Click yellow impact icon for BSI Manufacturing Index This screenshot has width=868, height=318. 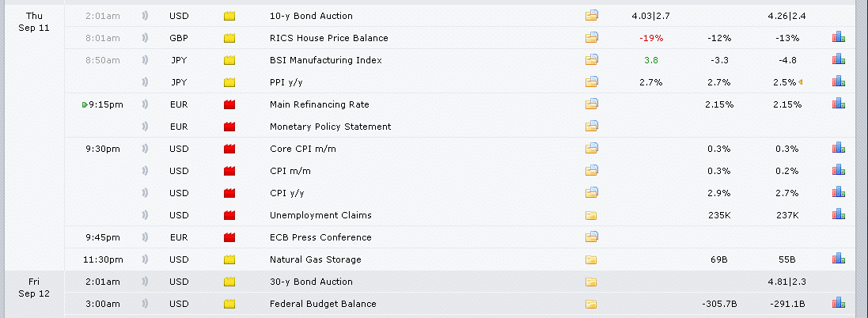[230, 59]
